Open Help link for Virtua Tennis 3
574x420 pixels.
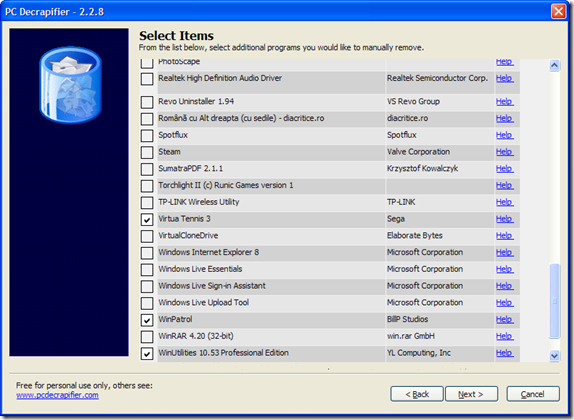[504, 219]
